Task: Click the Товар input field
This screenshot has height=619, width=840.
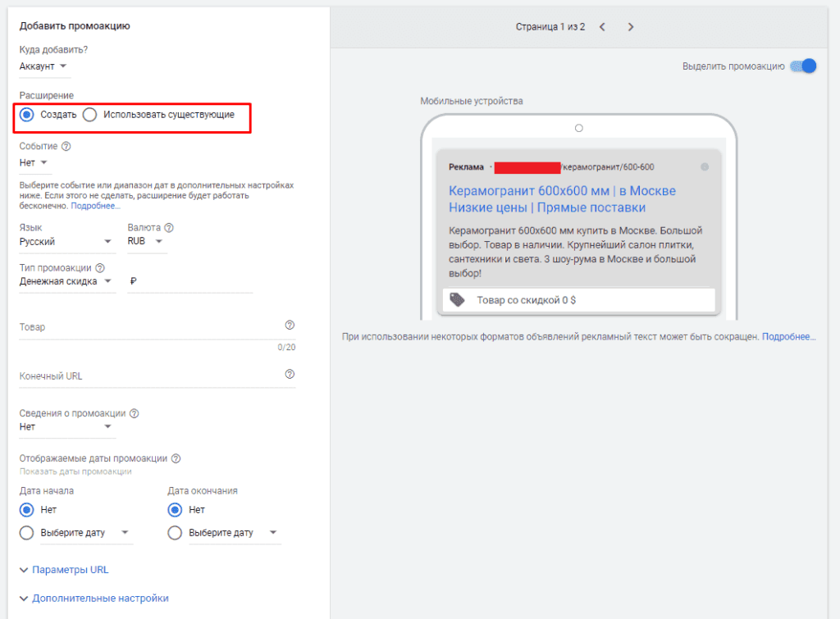Action: click(x=157, y=327)
